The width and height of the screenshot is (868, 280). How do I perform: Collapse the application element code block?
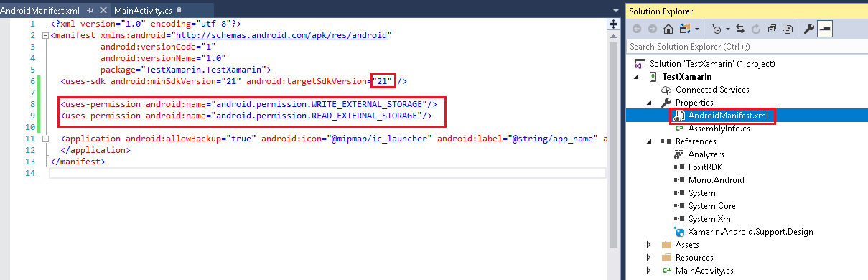[x=46, y=139]
